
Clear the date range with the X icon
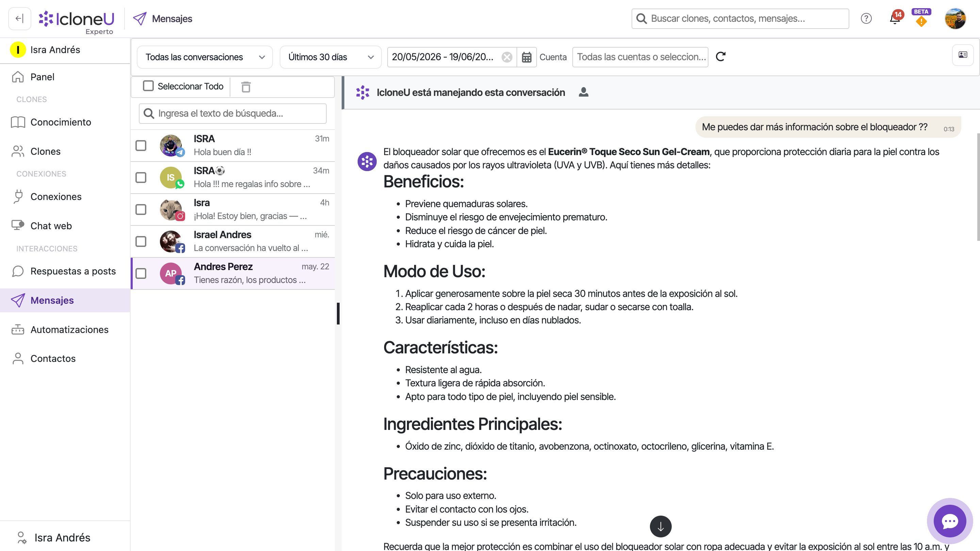(x=507, y=57)
